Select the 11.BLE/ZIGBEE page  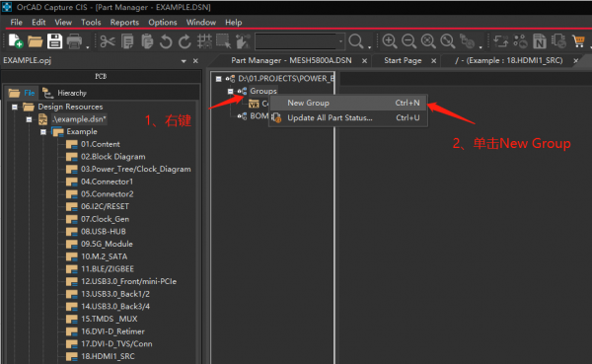[x=108, y=269]
